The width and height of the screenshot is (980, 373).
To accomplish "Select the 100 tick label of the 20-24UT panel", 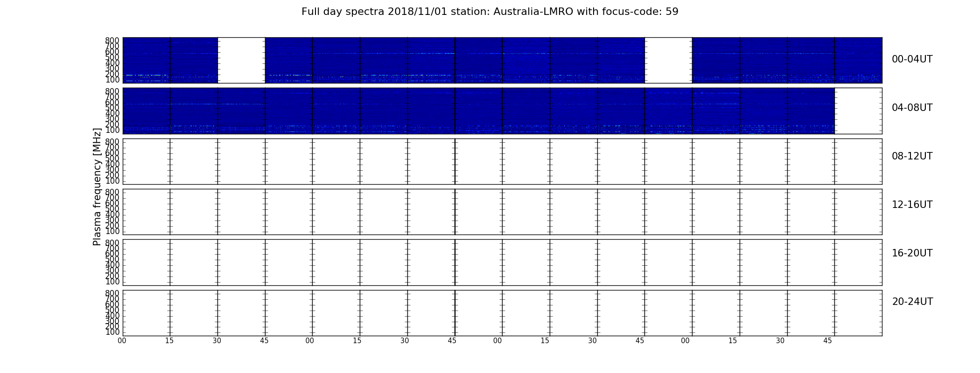I will 112,332.
